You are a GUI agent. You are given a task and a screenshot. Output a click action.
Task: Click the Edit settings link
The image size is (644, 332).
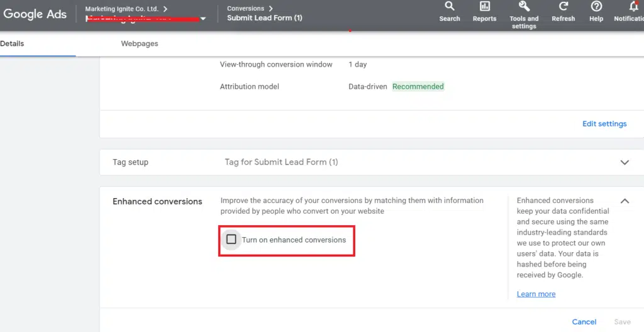click(x=604, y=124)
